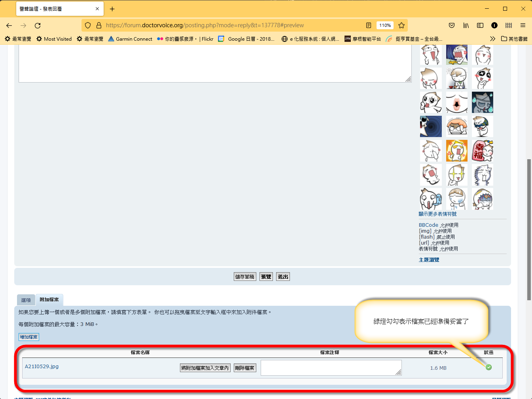Click the 增加檔案 add files button
Image resolution: width=532 pixels, height=399 pixels.
pos(29,337)
